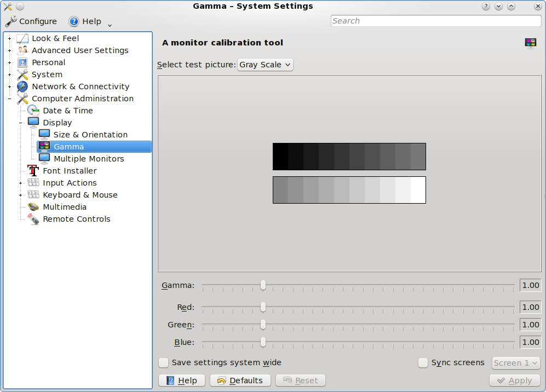
Task: Click the Gamma slider handle
Action: [x=263, y=285]
